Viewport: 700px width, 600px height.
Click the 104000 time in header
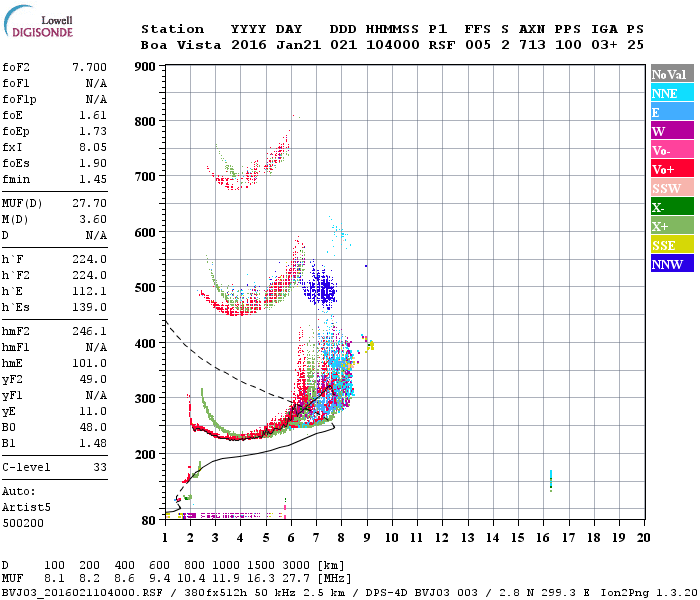(393, 45)
